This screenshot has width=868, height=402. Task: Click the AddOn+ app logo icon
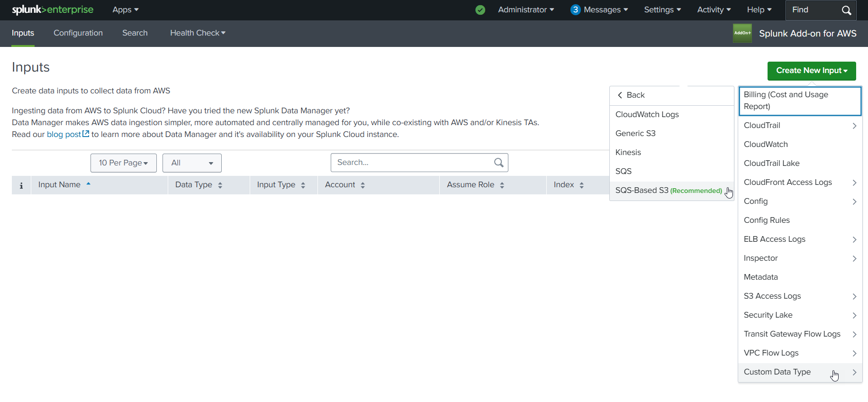tap(742, 33)
